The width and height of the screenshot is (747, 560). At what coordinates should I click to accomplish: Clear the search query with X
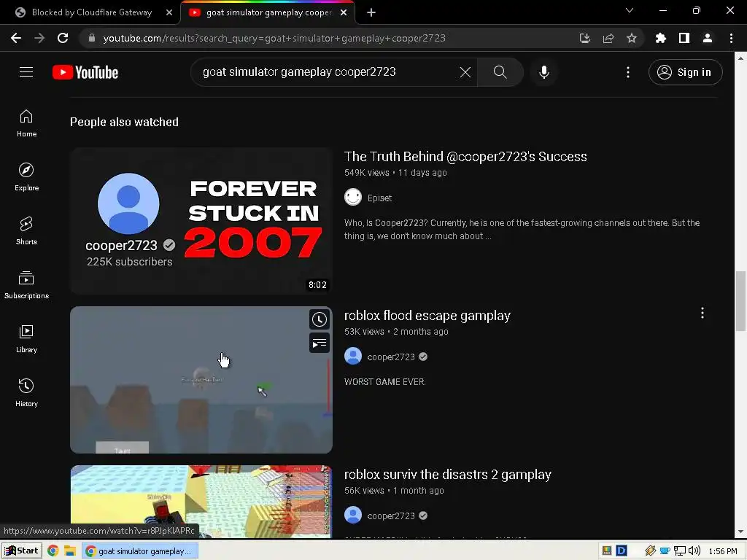point(465,72)
